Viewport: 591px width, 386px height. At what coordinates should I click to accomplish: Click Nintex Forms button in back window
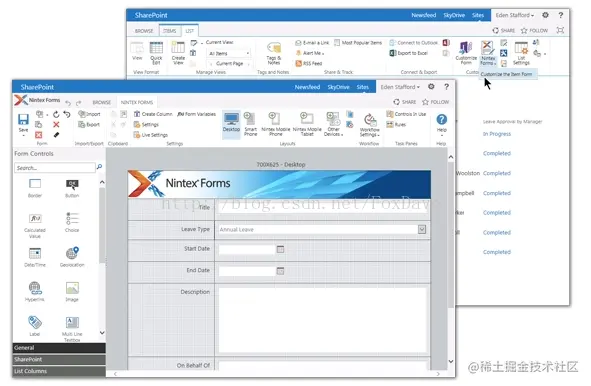pos(488,53)
